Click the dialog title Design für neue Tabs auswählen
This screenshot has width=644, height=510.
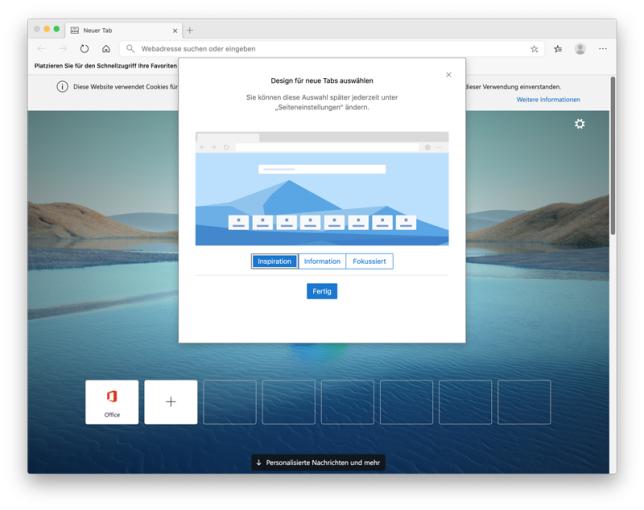point(322,81)
